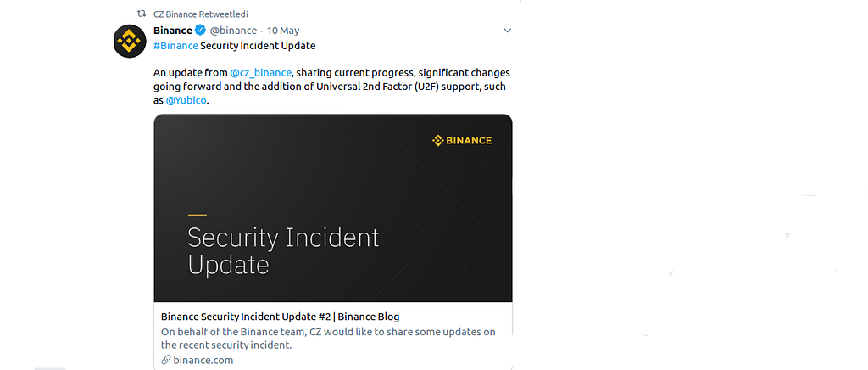Click the blue verified badge
Image resolution: width=868 pixels, height=370 pixels.
pyautogui.click(x=200, y=31)
